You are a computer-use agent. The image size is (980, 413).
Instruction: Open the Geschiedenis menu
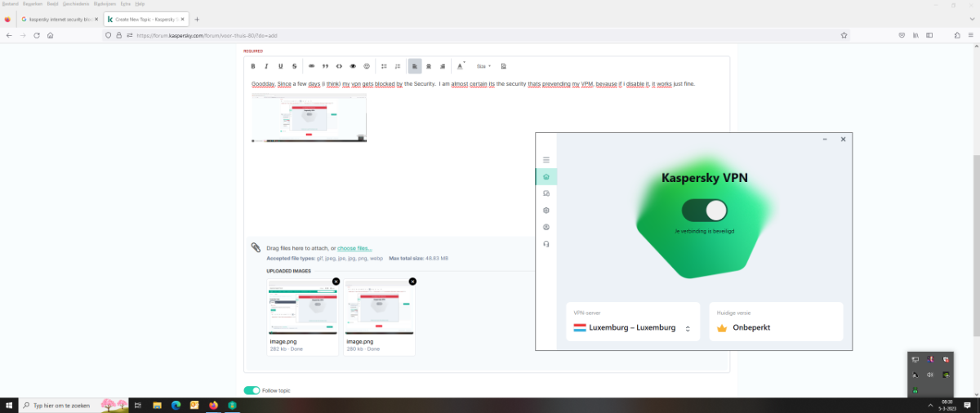(76, 3)
